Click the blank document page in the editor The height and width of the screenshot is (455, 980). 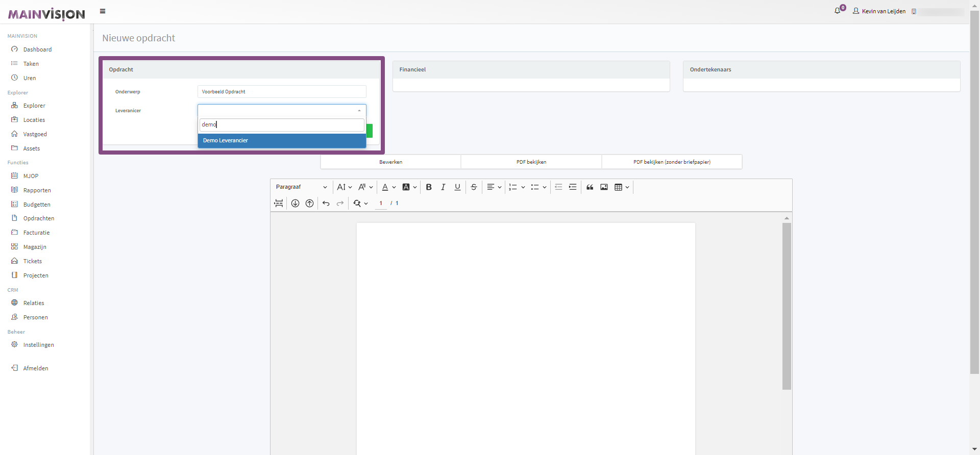coord(526,339)
